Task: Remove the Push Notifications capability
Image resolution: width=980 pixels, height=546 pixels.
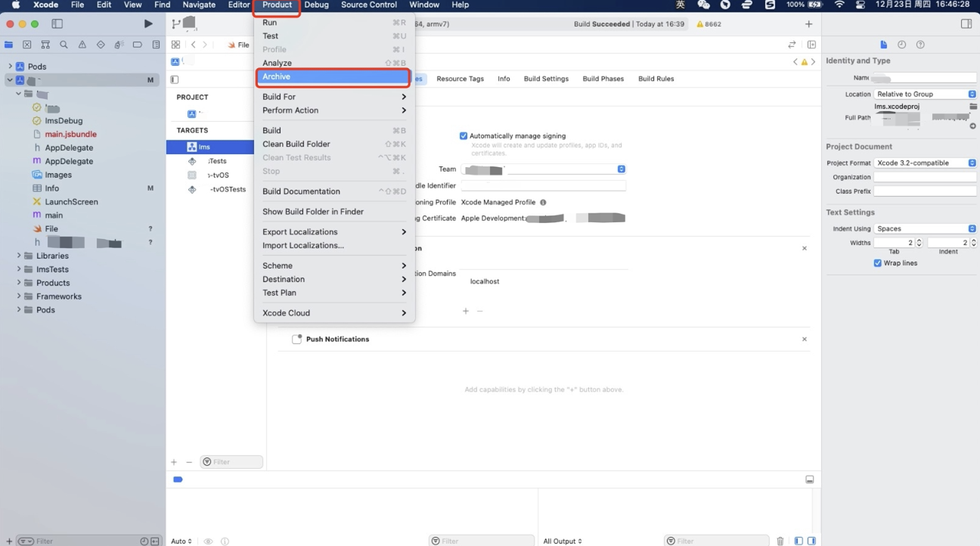Action: pos(805,339)
